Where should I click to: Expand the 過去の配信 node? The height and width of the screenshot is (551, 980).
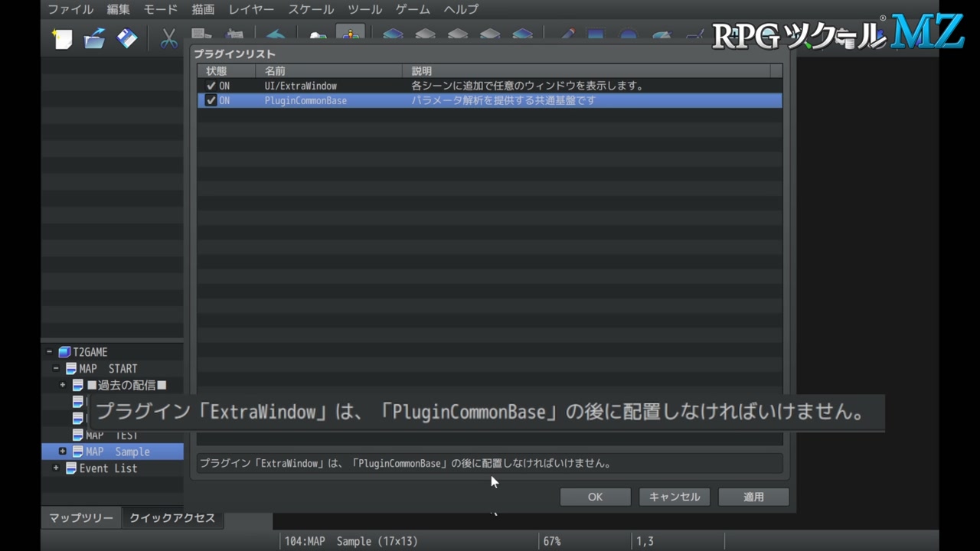[63, 385]
